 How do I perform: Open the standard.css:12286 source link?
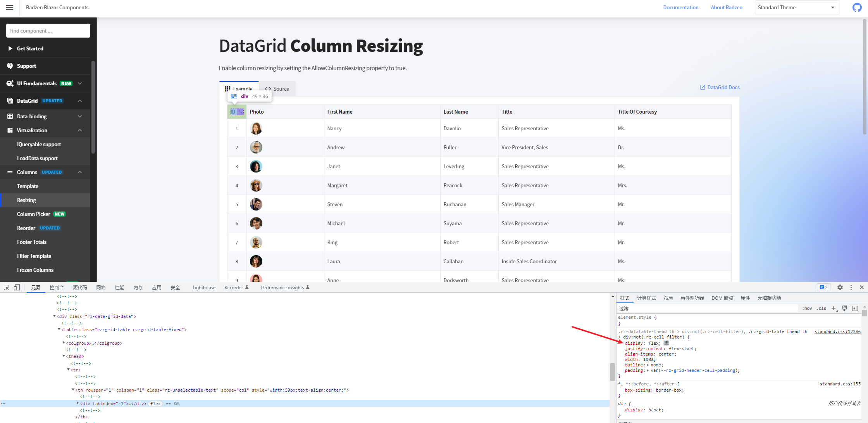[837, 331]
